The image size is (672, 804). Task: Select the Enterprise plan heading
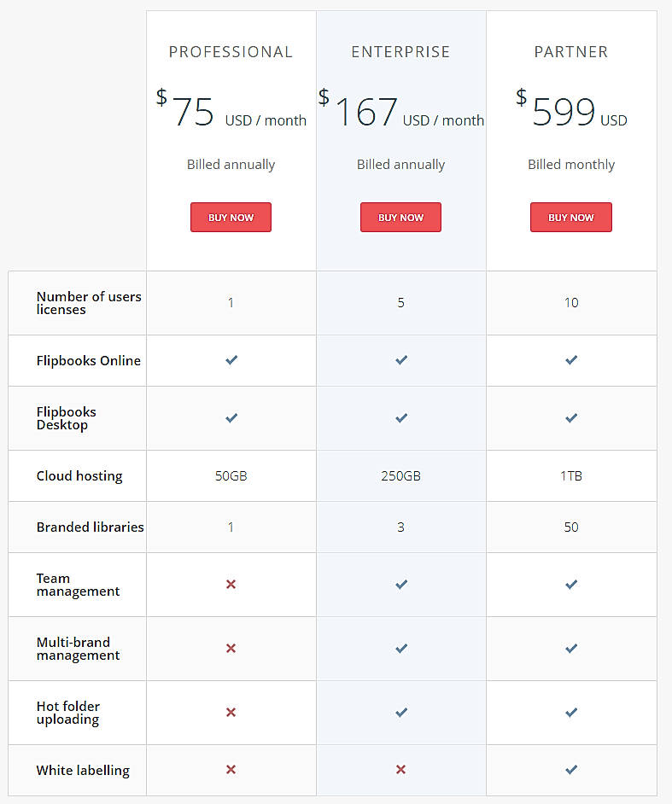400,52
